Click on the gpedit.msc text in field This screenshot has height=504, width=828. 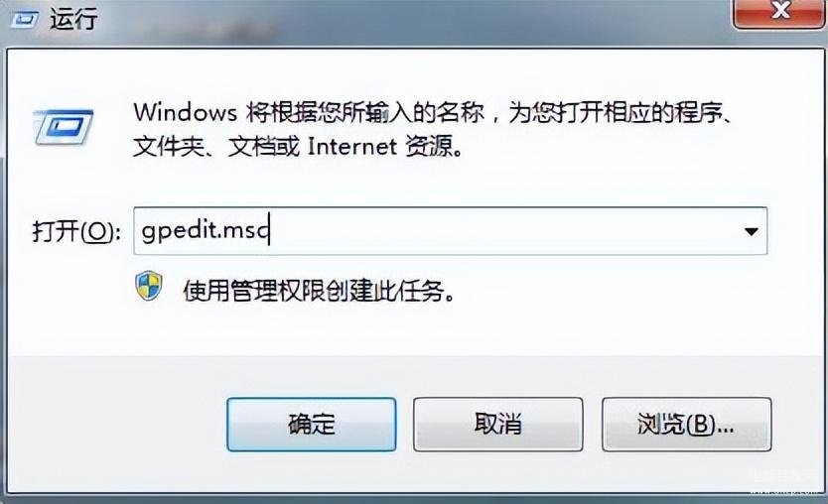pos(206,230)
